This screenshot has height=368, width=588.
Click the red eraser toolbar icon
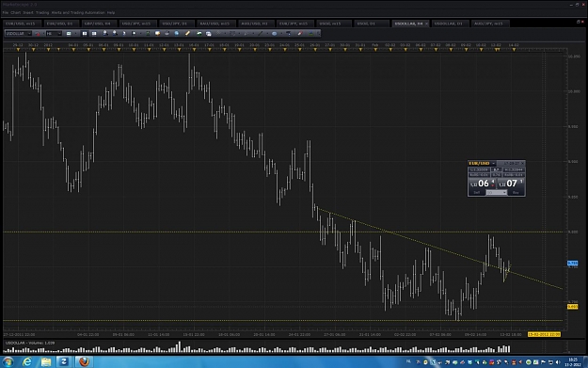point(300,33)
